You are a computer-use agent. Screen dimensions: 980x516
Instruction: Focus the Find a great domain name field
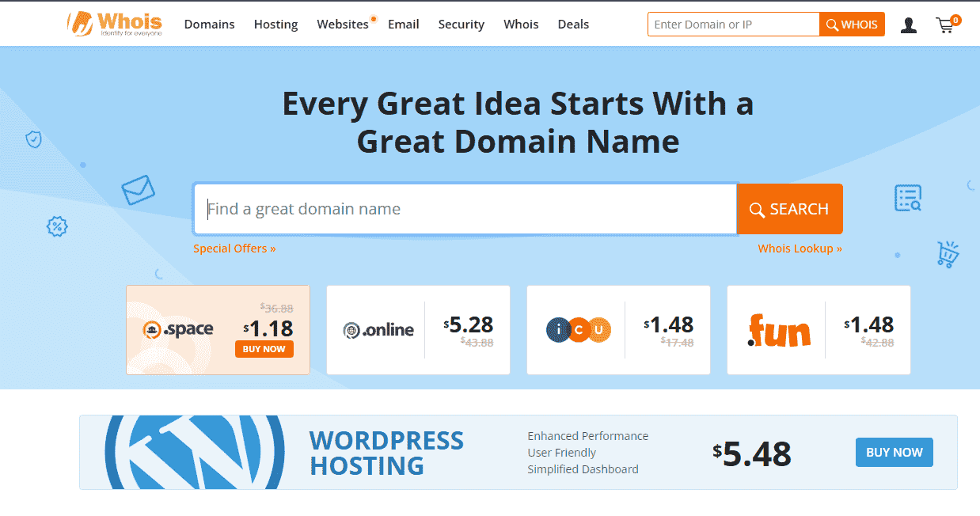[465, 209]
